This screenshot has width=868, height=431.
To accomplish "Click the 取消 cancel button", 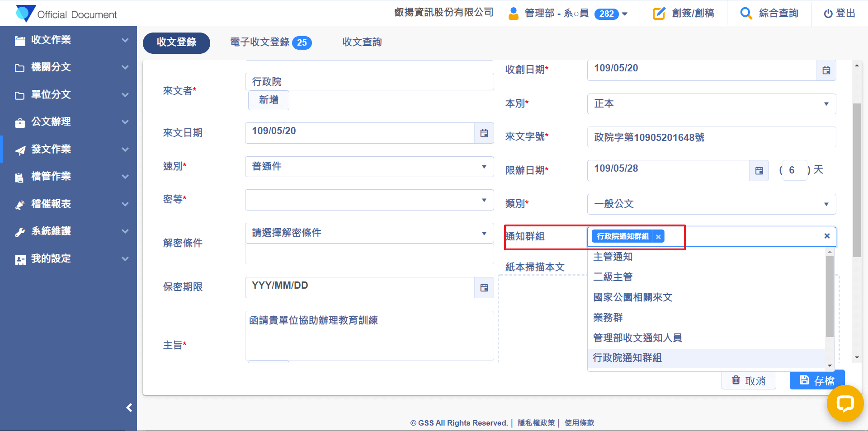I will pyautogui.click(x=749, y=381).
